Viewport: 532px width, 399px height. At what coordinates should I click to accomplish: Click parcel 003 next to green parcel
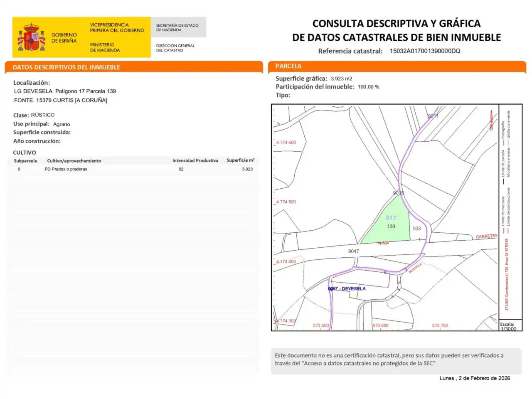(x=416, y=228)
